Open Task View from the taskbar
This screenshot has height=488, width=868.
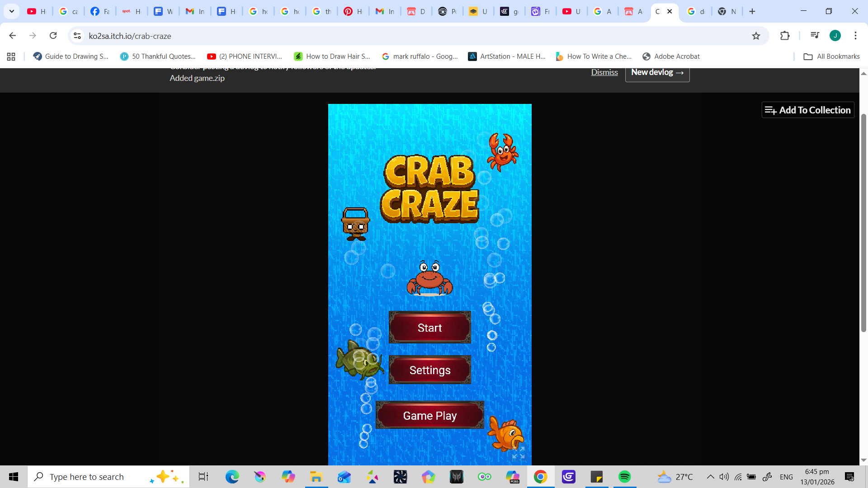click(x=203, y=476)
